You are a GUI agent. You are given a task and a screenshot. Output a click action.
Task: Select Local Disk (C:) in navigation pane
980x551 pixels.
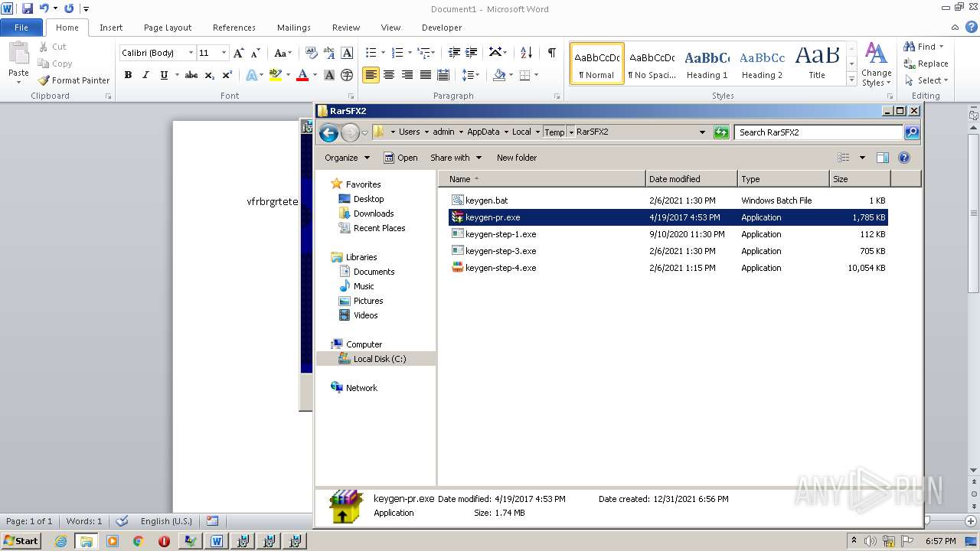tap(380, 359)
